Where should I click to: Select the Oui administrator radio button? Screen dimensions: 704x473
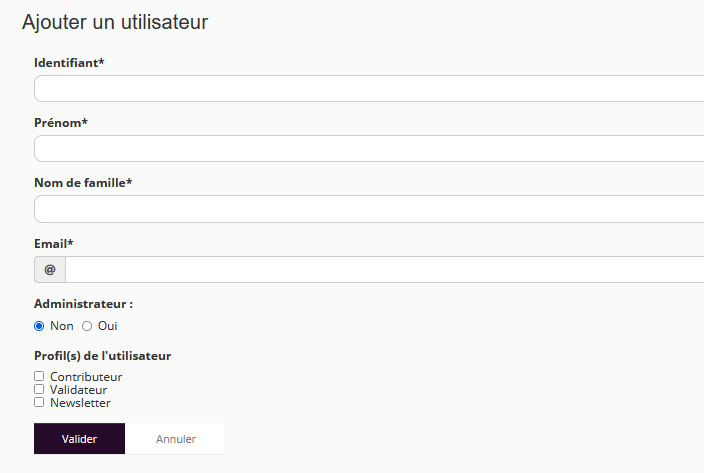[87, 326]
